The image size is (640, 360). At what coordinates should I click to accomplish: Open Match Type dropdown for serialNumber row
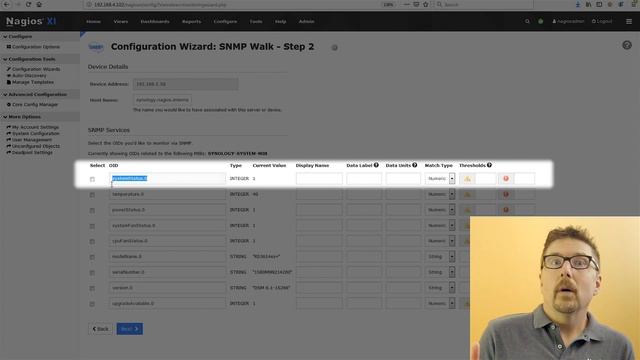tap(440, 272)
